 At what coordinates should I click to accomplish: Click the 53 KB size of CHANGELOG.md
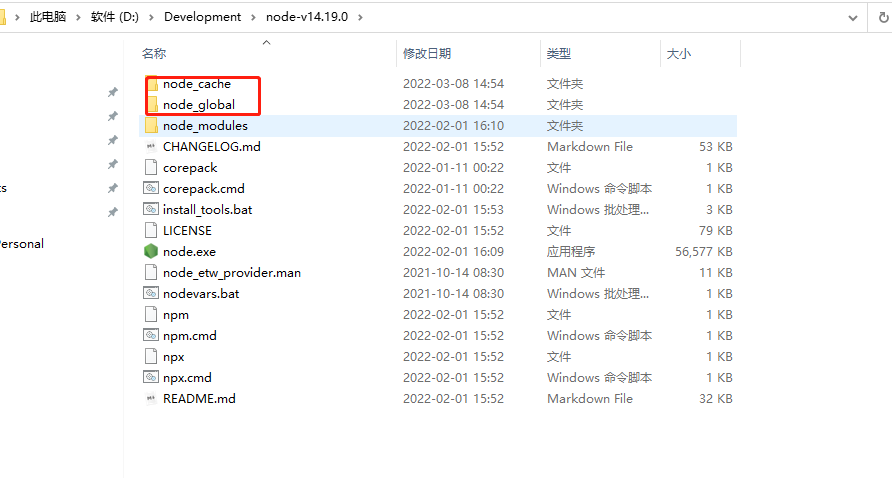coord(716,147)
